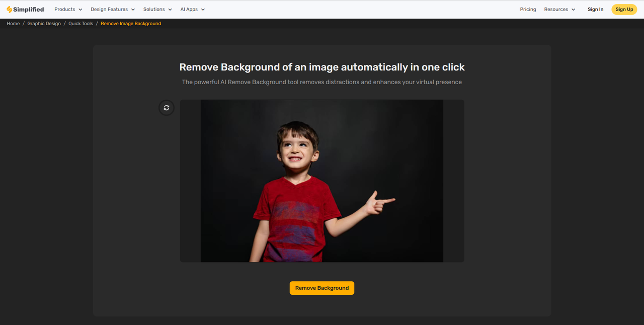
Task: Click the refresh image icon button
Action: [167, 108]
